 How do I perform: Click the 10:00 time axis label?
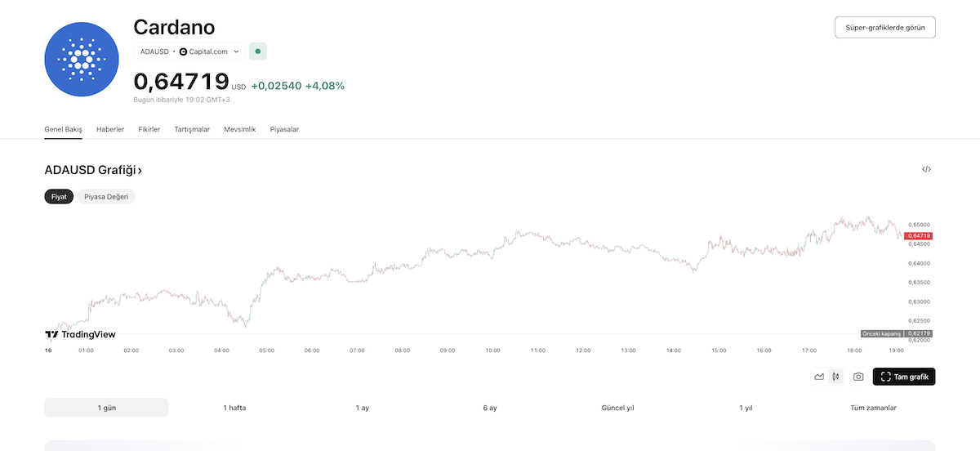(492, 351)
